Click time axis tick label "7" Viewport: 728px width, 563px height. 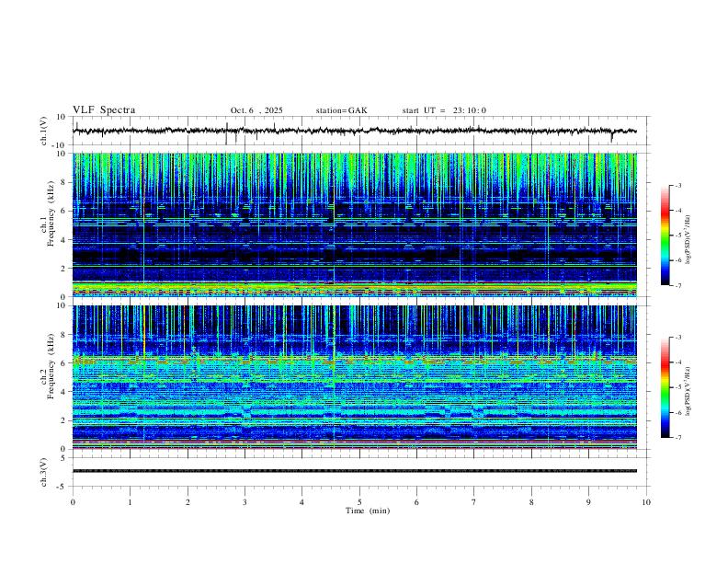(x=474, y=502)
